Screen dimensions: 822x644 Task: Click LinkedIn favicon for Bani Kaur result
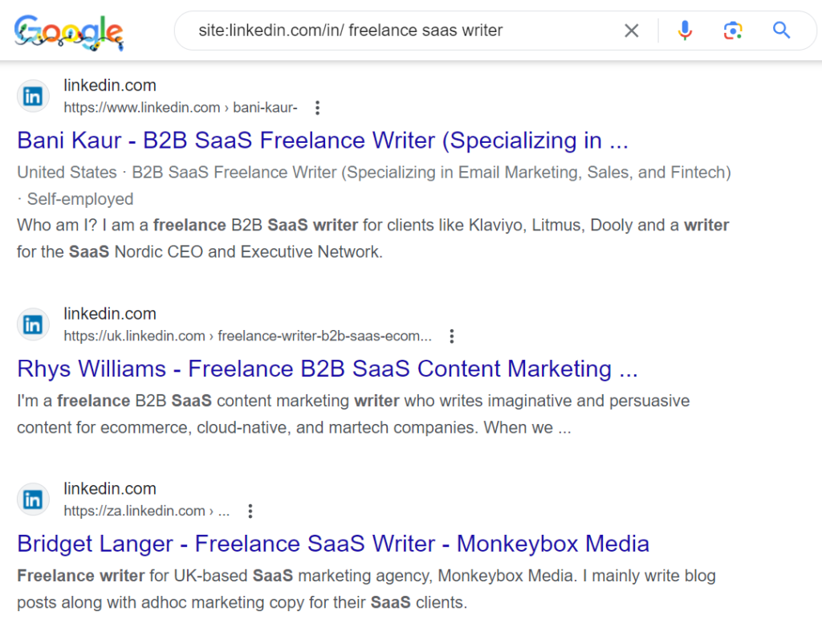point(33,96)
